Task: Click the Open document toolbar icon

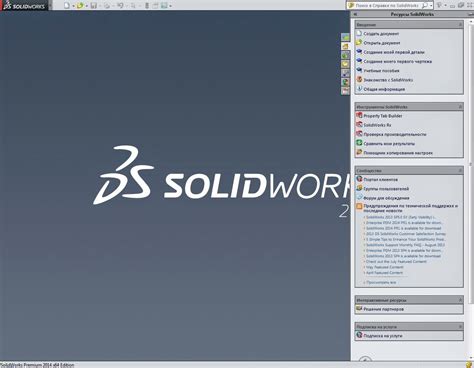Action: 80,5
